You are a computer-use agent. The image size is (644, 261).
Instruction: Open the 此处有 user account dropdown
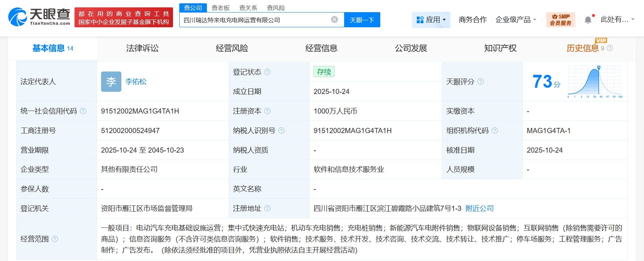tap(617, 20)
